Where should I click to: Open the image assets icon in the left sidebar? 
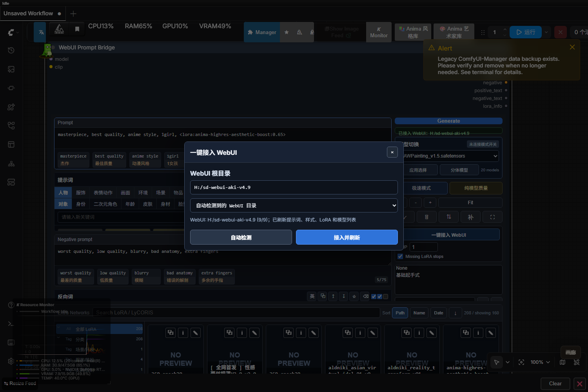coord(11,69)
